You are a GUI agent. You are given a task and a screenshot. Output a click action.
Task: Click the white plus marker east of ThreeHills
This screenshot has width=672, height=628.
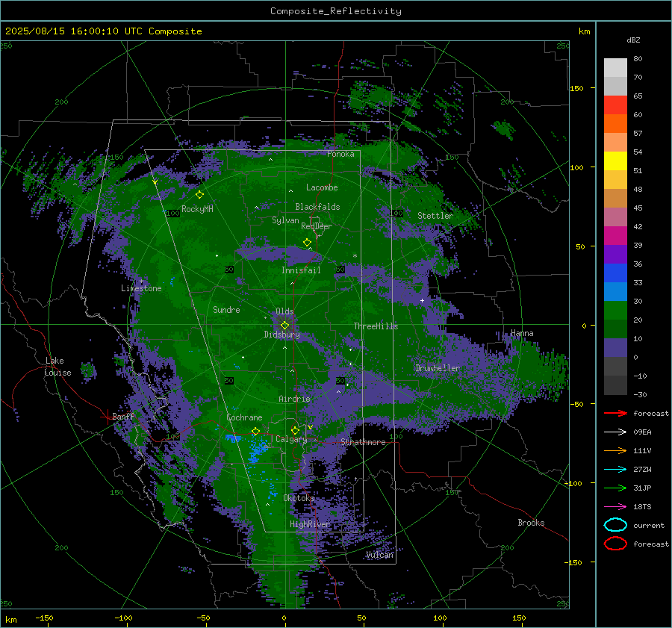tap(422, 300)
